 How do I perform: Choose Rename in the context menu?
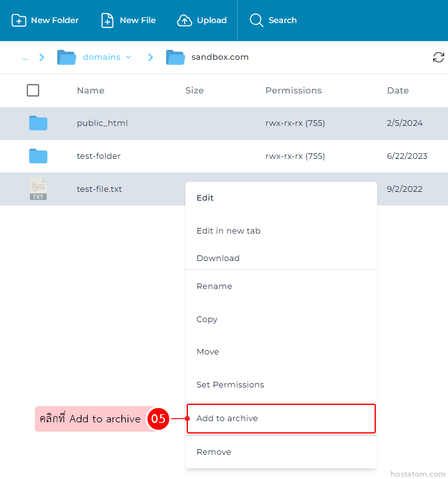point(214,287)
